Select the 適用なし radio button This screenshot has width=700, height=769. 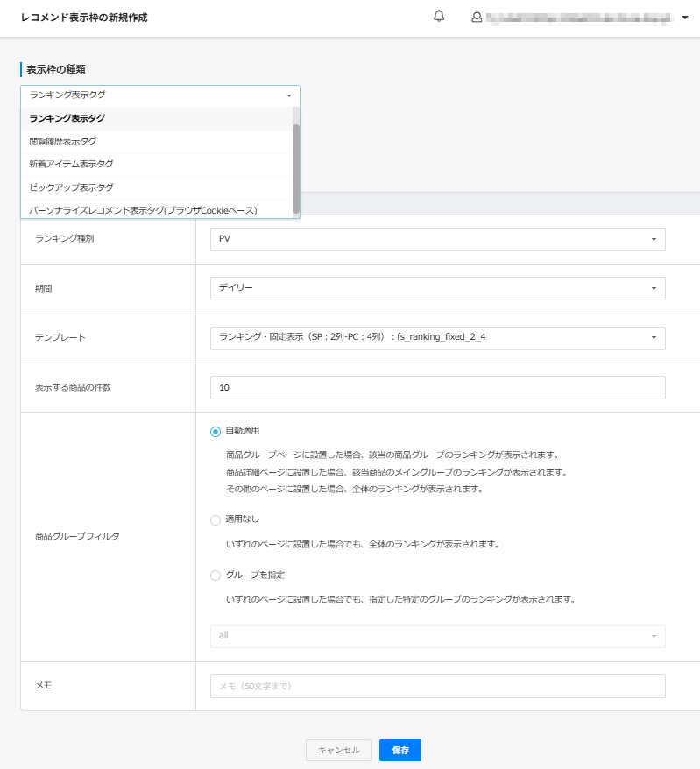point(216,520)
